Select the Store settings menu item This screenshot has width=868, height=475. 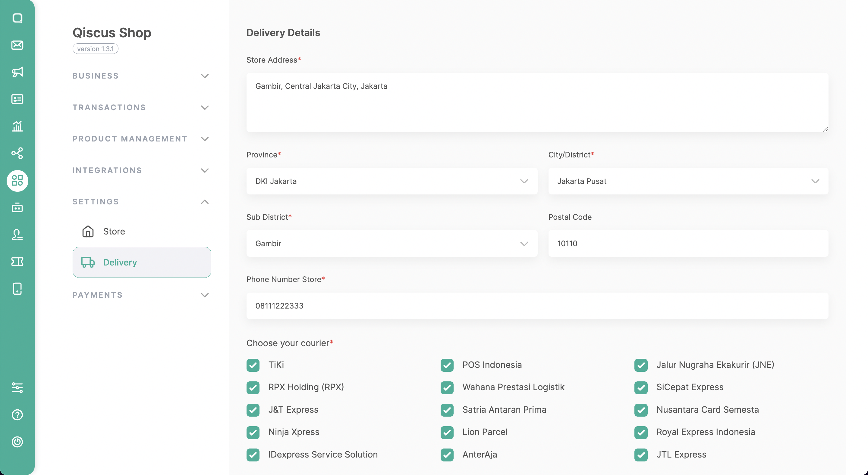[x=114, y=231]
